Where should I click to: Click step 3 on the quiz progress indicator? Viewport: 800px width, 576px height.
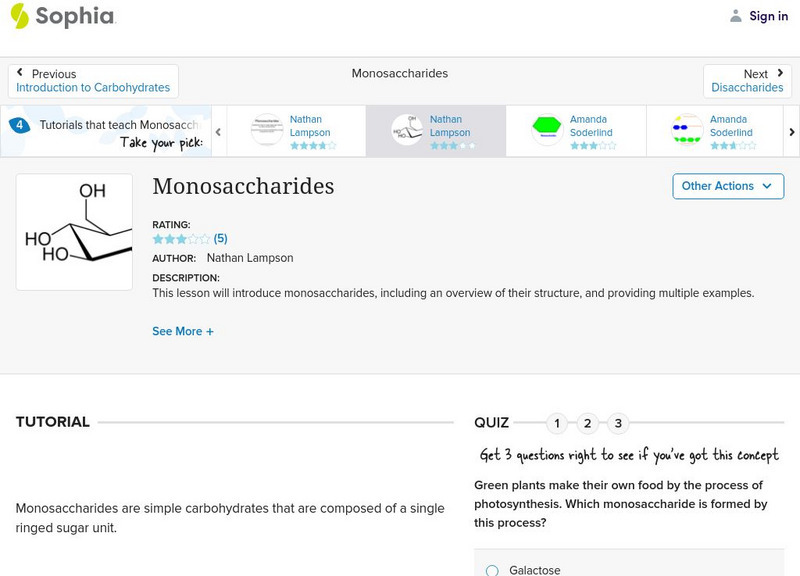[x=619, y=423]
